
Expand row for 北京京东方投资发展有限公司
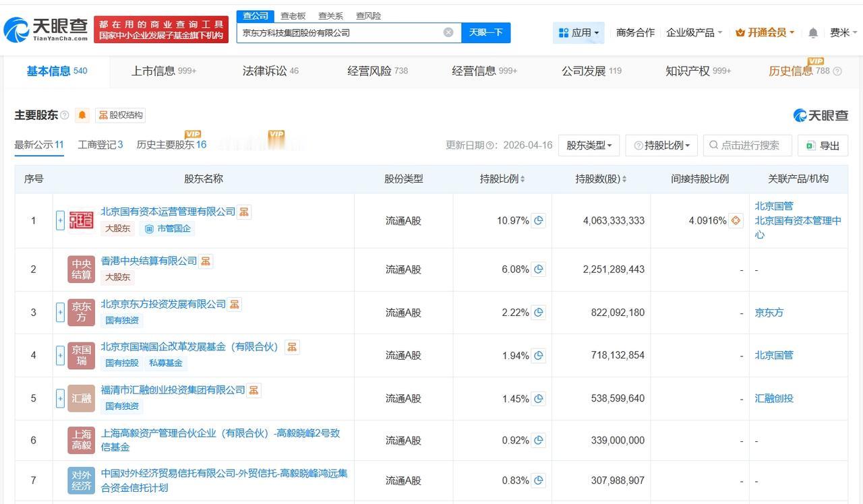pos(60,313)
